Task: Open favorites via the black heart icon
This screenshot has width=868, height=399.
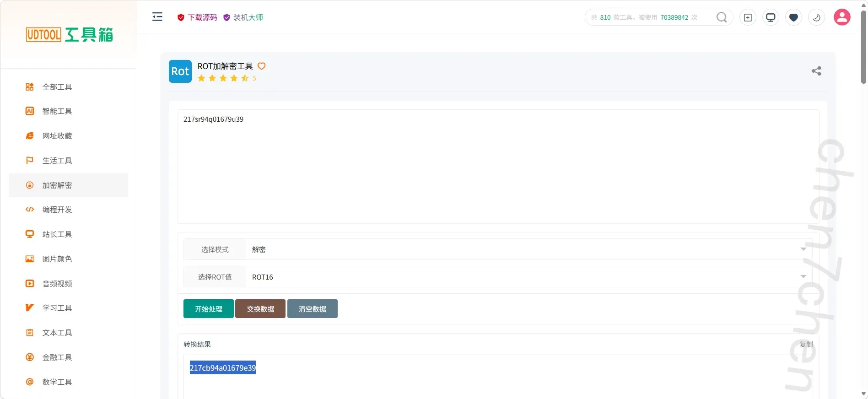Action: point(793,17)
